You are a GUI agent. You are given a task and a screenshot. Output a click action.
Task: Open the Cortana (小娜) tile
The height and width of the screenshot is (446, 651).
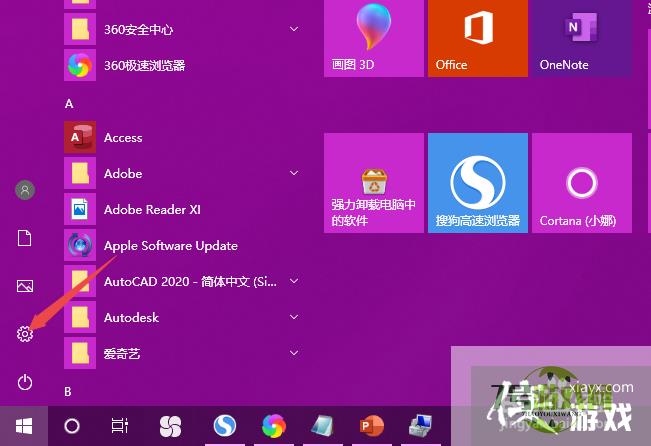[582, 183]
